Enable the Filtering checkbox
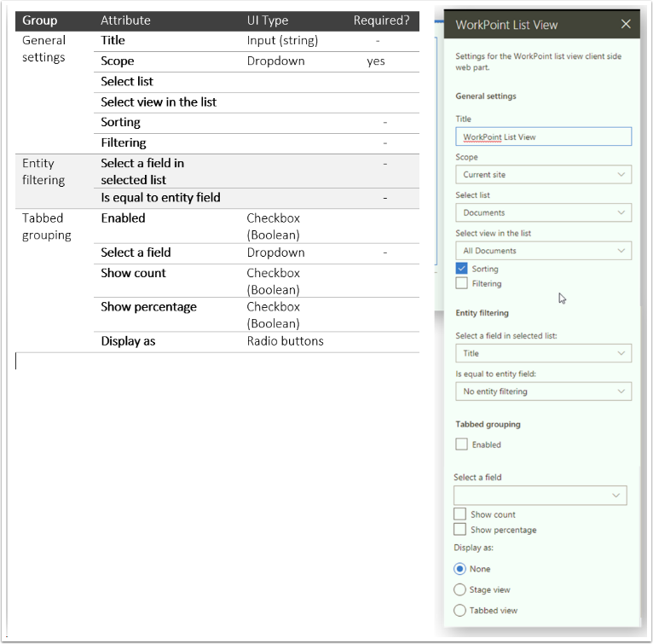Viewport: 653px width, 644px height. (461, 283)
